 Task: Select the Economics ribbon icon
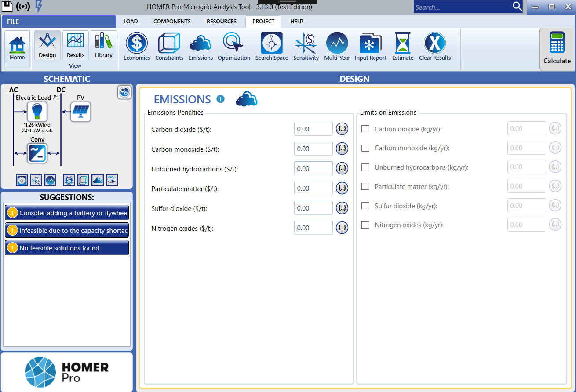136,46
